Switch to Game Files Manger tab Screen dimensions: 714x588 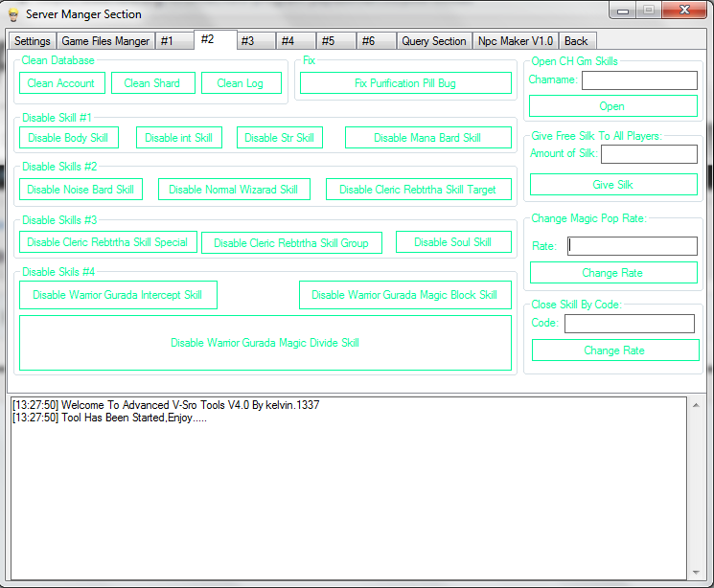point(105,41)
